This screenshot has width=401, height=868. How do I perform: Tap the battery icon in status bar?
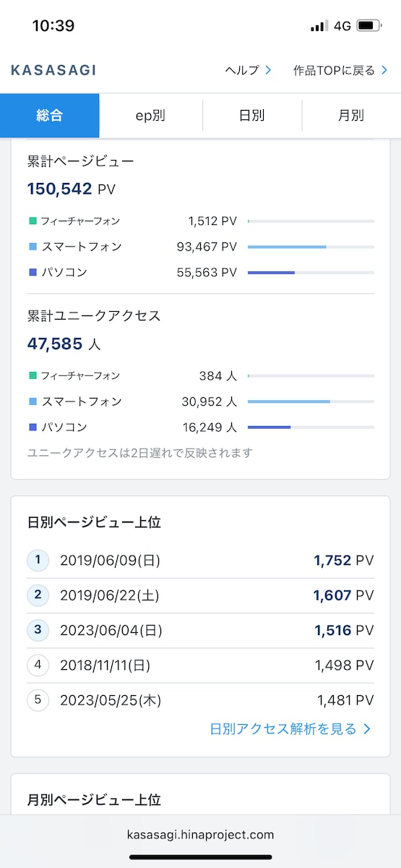[x=368, y=26]
